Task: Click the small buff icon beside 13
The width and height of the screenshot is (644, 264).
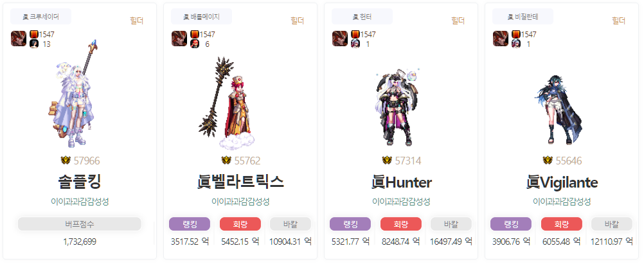Action: click(x=34, y=44)
